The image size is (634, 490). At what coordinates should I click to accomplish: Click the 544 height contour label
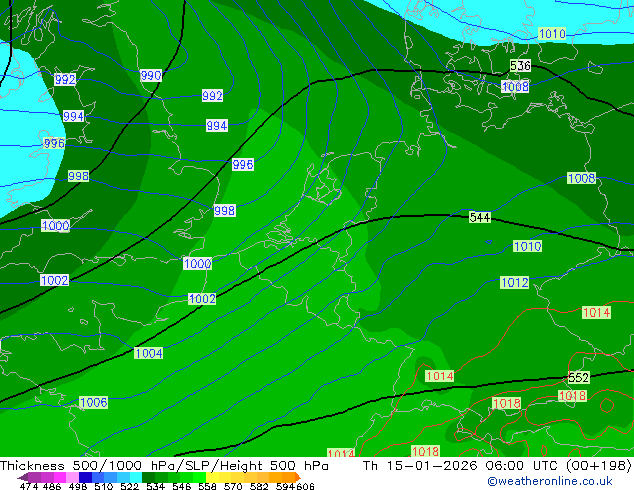click(x=480, y=218)
